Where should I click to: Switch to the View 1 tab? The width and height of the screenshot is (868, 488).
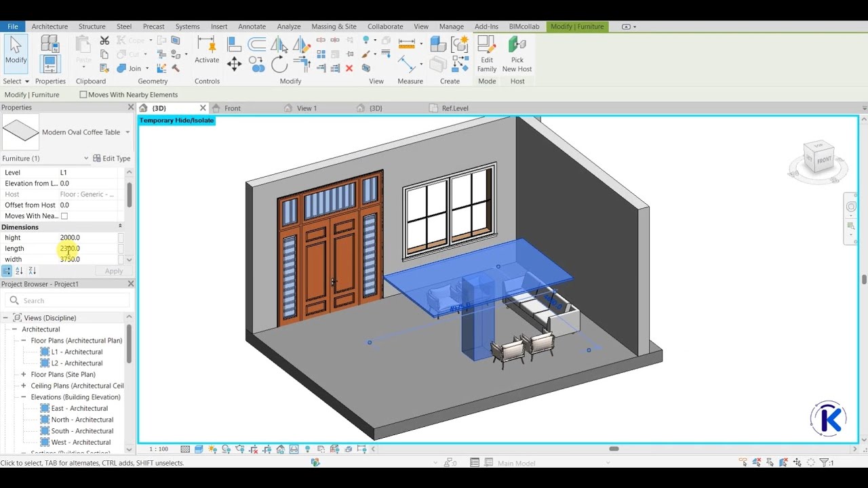pos(307,108)
